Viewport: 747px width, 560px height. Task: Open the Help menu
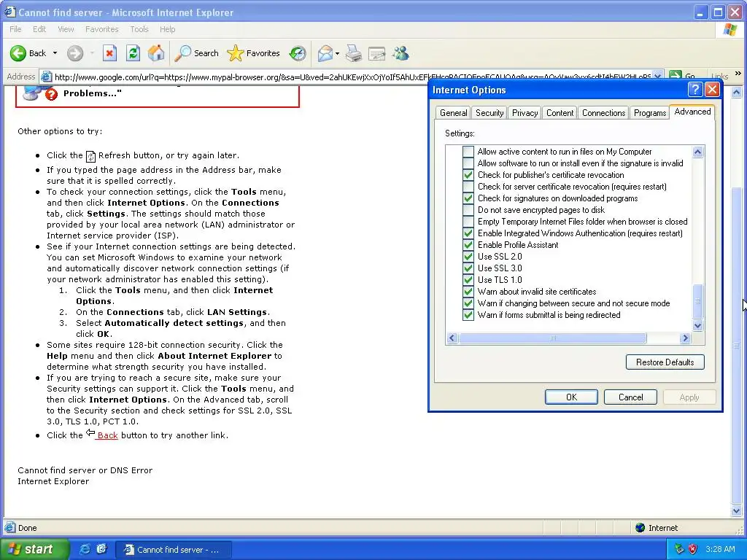[x=167, y=29]
